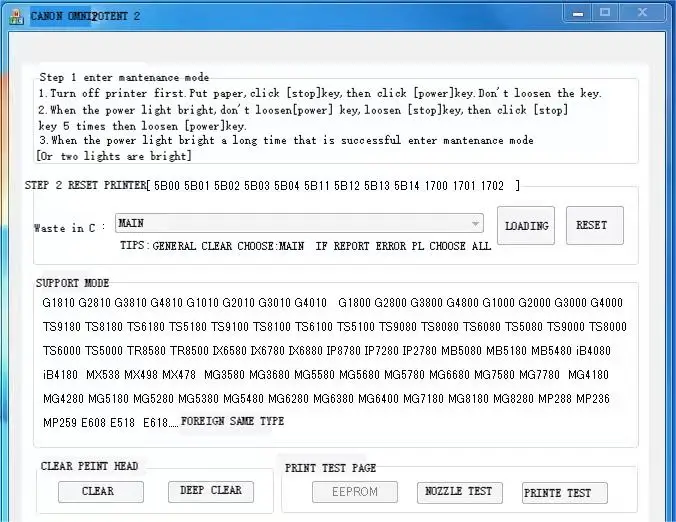Select the MAIN combo box field

click(299, 223)
